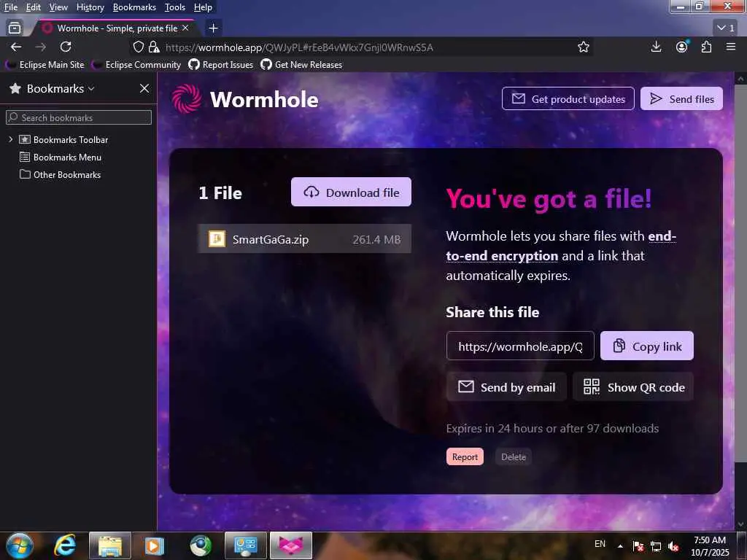Viewport: 747px width, 560px height.
Task: Click the site padlock security icon
Action: 153,47
